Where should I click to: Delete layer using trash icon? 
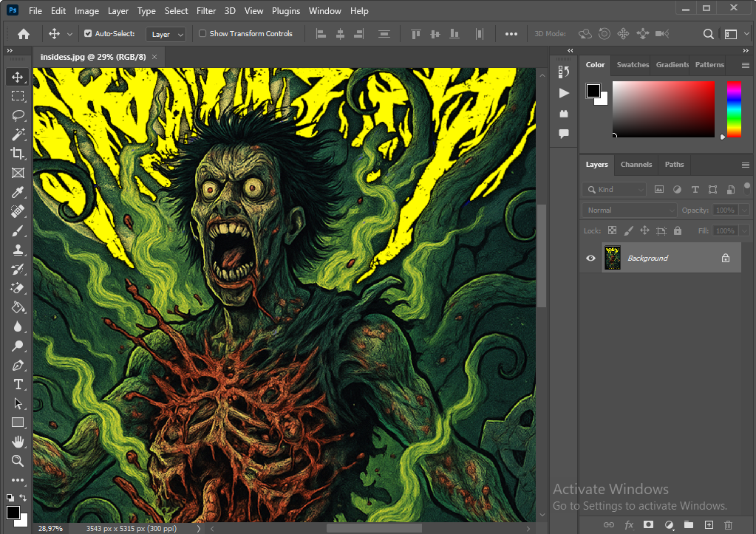click(728, 524)
